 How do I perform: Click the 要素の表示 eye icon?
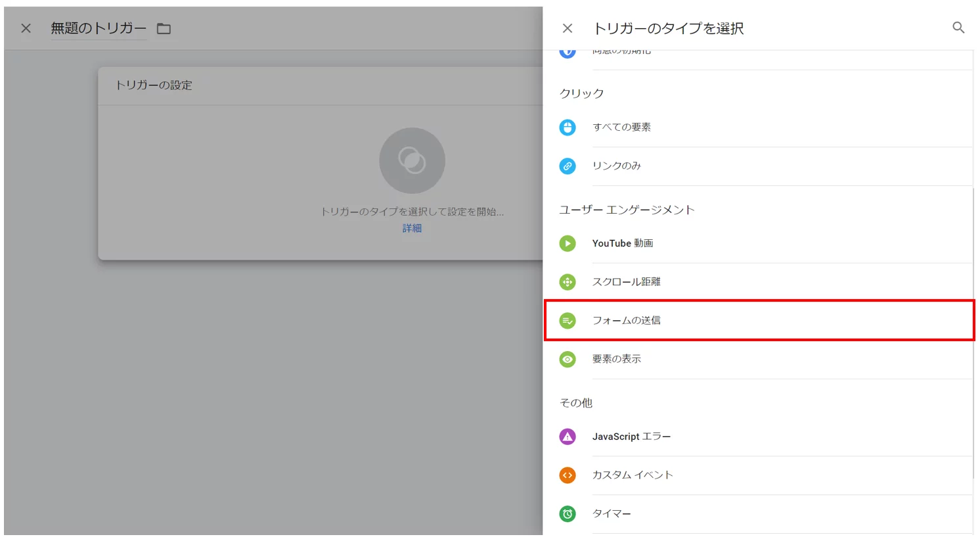pos(567,359)
